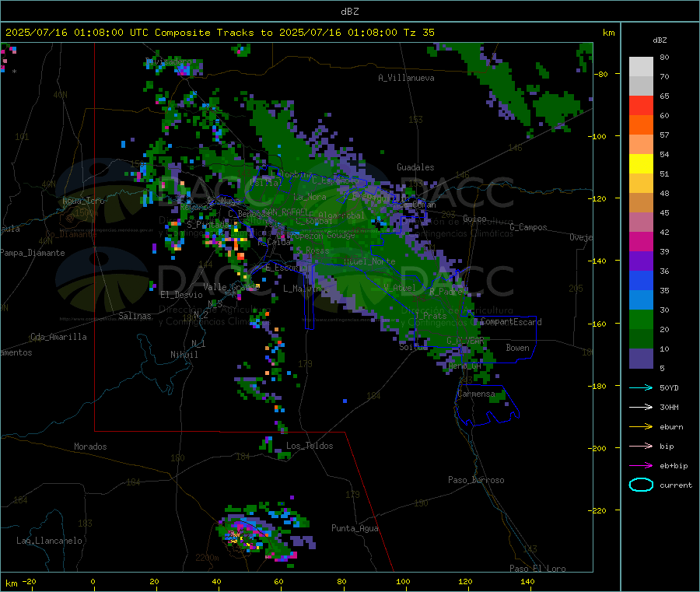This screenshot has width=700, height=592.
Task: Select the yellow 51-54 dBZ swatch
Action: pos(641,164)
